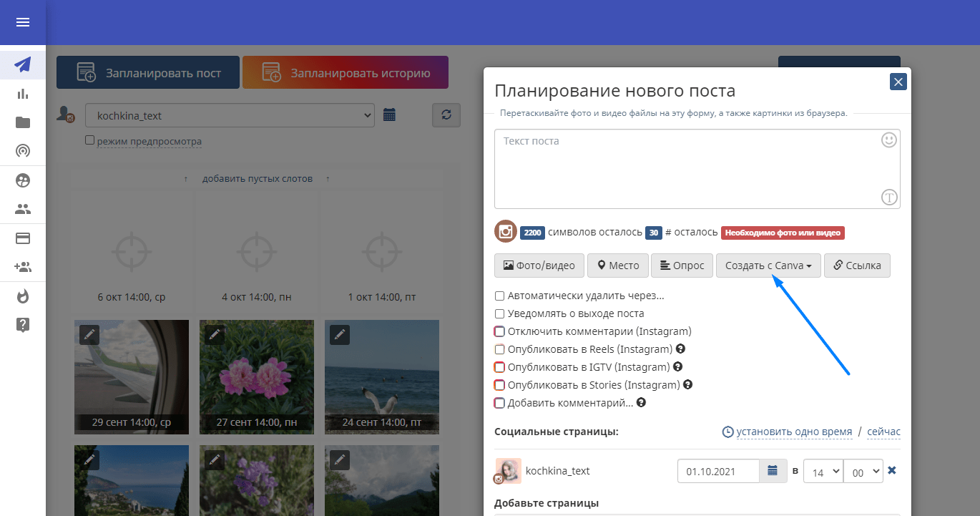Open the paper plane posting section
Screen dimensions: 980x516
(23, 65)
